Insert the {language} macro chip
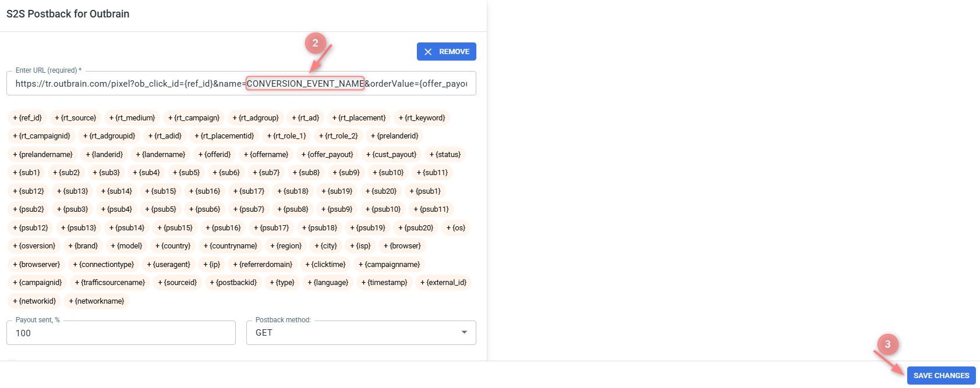Screen dimensions: 980x388 click(328, 283)
